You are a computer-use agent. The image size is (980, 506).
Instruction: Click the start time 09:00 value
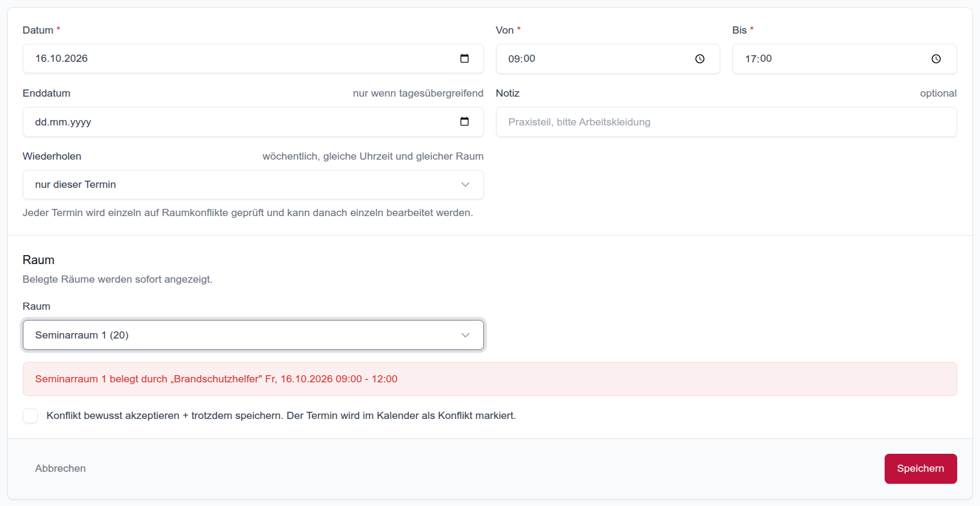tap(522, 59)
